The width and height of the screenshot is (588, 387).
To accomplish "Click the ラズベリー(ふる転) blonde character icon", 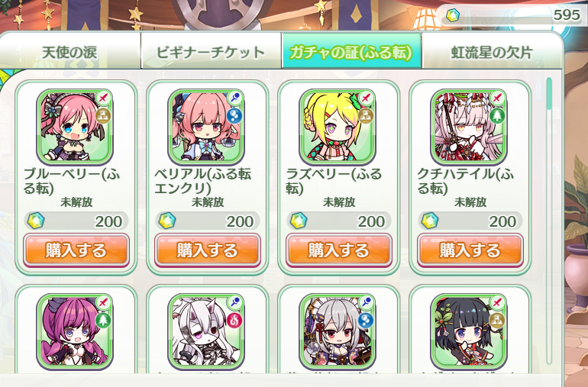I will 338,127.
